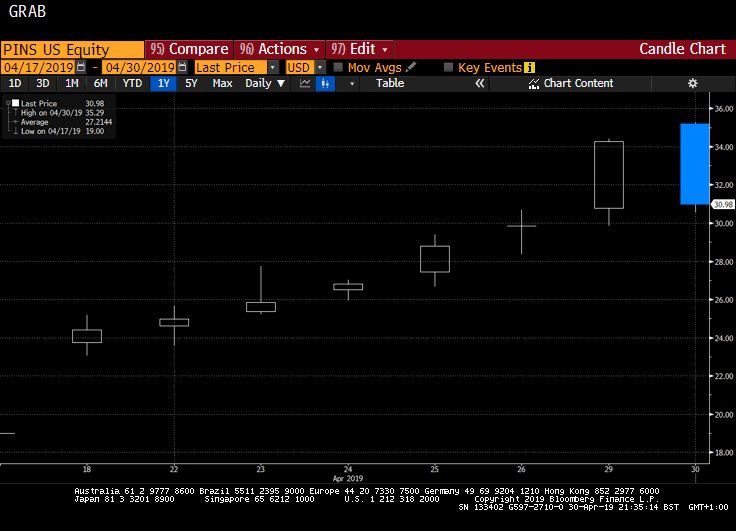Click the April 23 candle
This screenshot has width=736, height=531.
[x=261, y=307]
